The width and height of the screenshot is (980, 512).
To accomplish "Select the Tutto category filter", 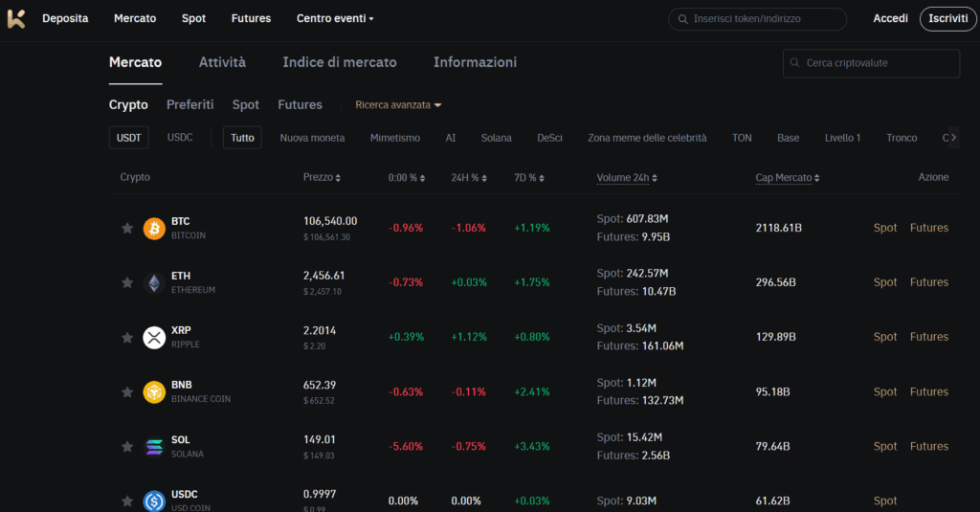I will 242,138.
